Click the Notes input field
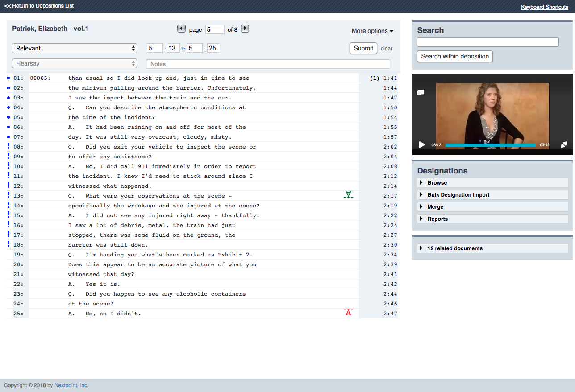 pos(268,64)
